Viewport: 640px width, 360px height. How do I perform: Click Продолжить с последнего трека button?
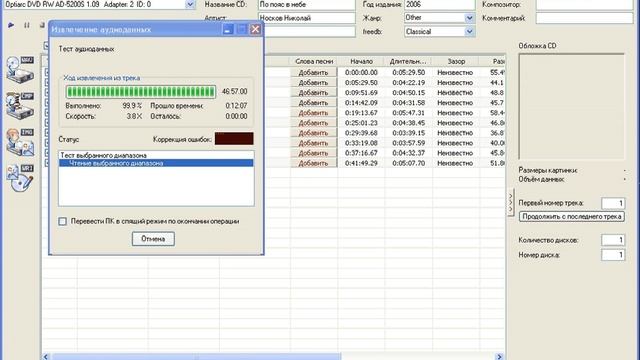click(x=571, y=217)
